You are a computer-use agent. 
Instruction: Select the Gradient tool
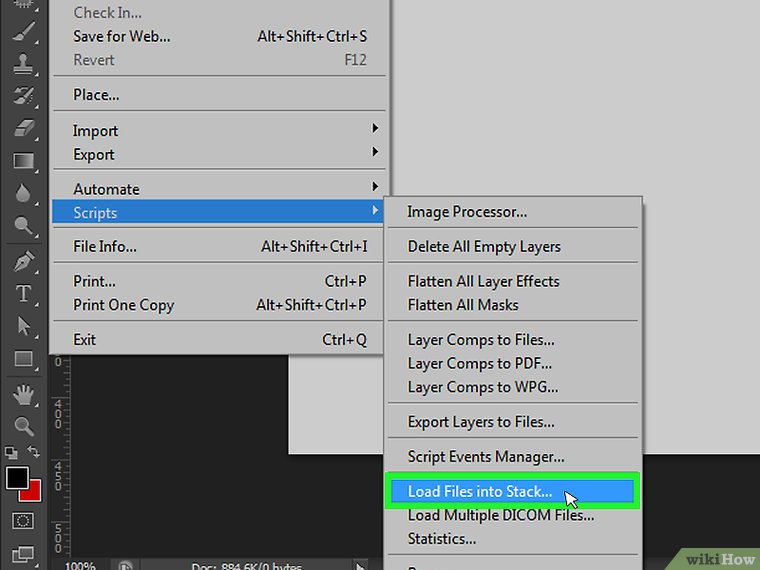click(x=22, y=160)
